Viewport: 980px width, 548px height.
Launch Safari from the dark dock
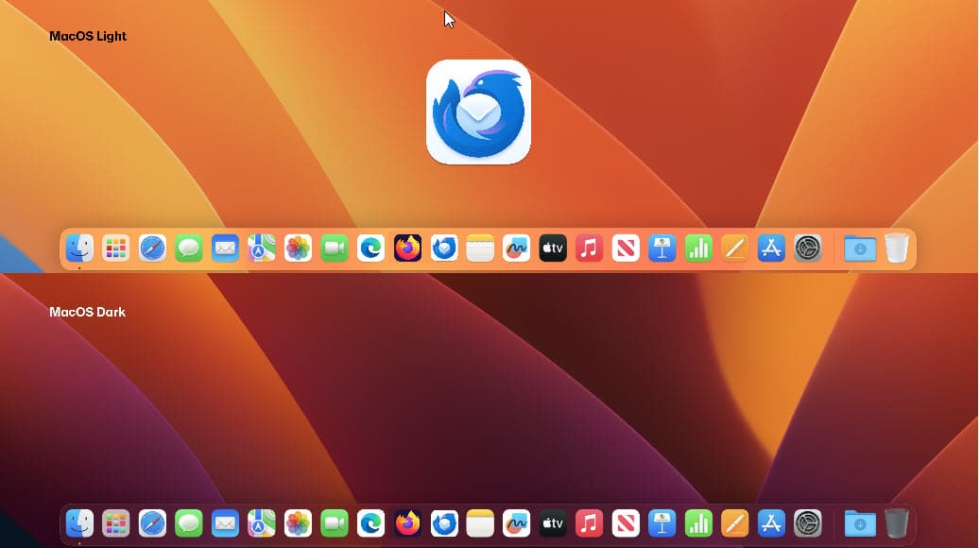pyautogui.click(x=152, y=523)
